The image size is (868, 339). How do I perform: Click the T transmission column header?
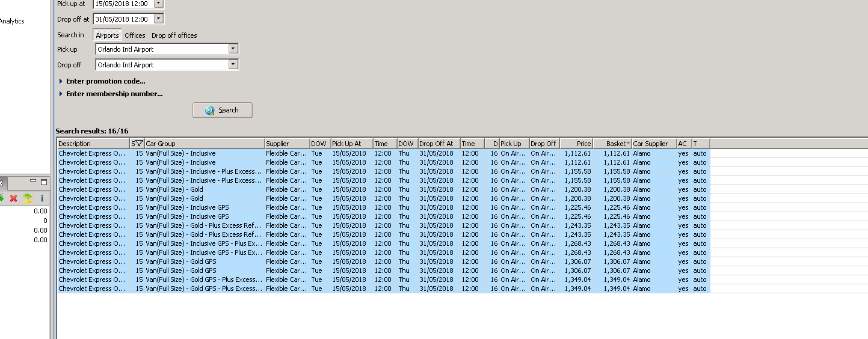[701, 144]
